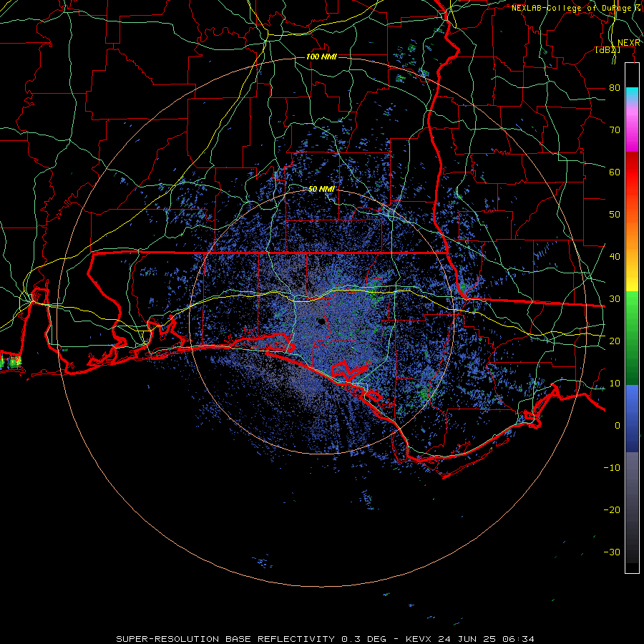644x644 pixels.
Task: Click the NEXR label above the color bar
Action: 629,43
